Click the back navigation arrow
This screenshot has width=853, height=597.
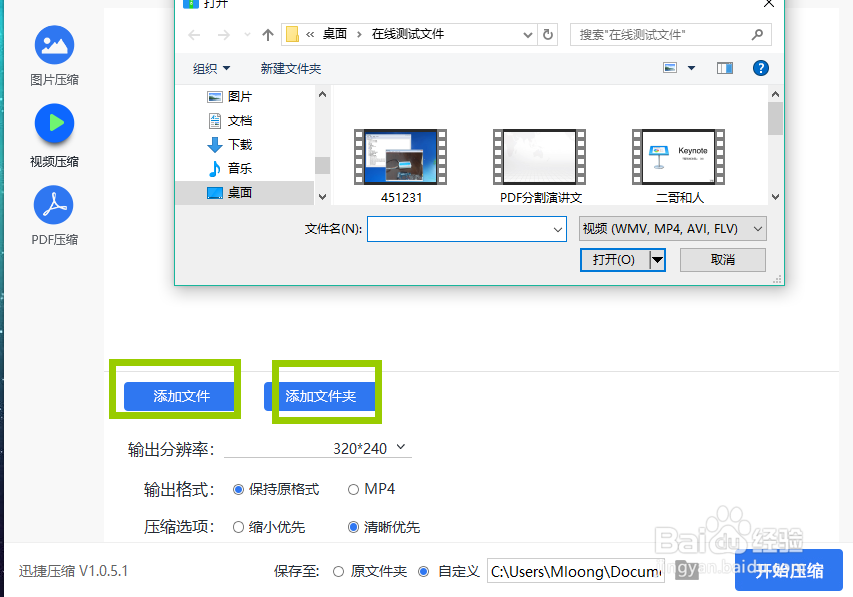[x=194, y=33]
